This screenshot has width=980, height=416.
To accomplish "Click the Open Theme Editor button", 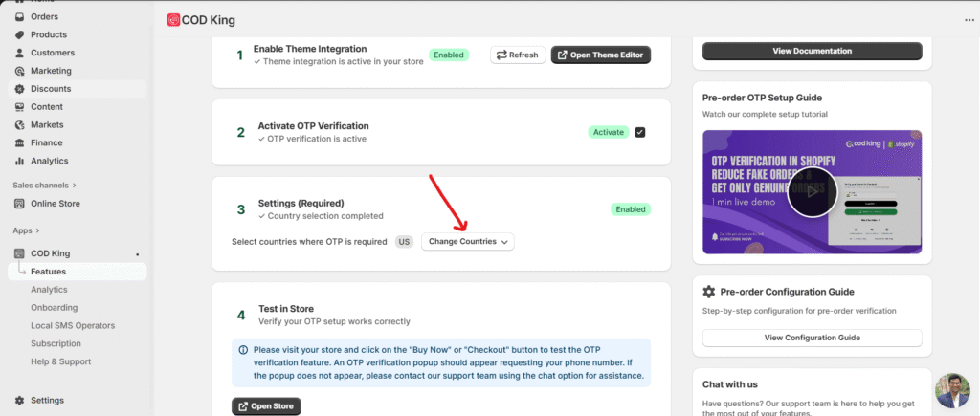I will (601, 55).
